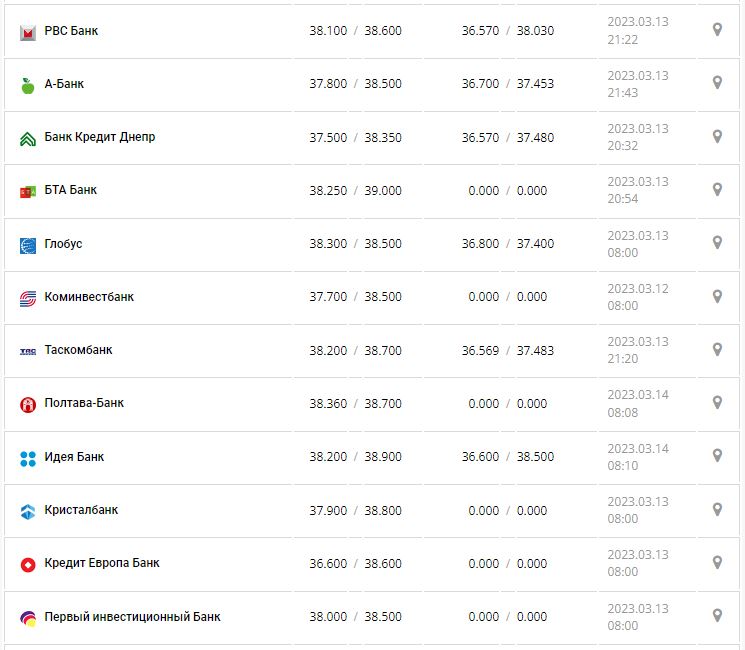Open map location for РВС Банк
The height and width of the screenshot is (650, 745).
[717, 30]
